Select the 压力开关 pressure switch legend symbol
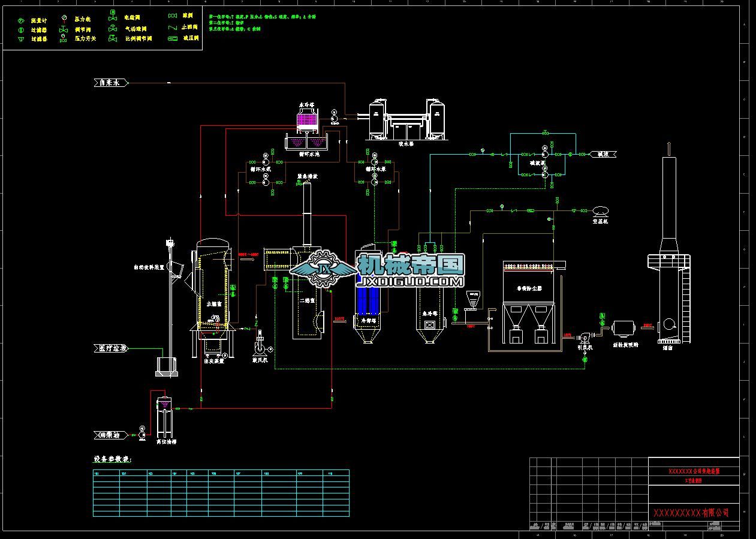The height and width of the screenshot is (539, 756). (64, 38)
